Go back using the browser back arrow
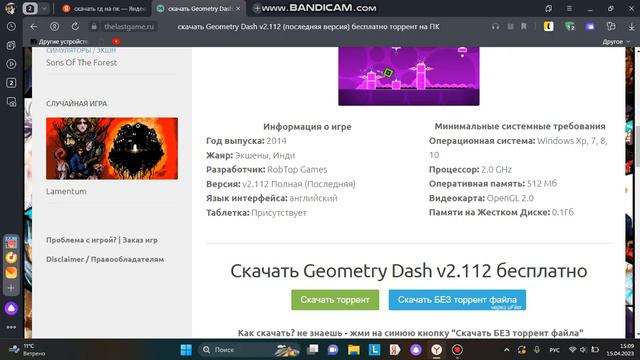 (33, 27)
